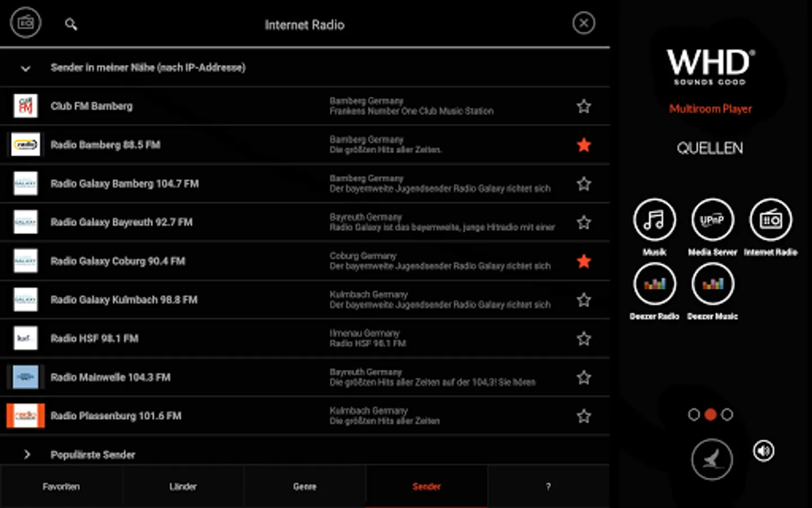812x508 pixels.
Task: Select the Musik source icon
Action: [654, 220]
